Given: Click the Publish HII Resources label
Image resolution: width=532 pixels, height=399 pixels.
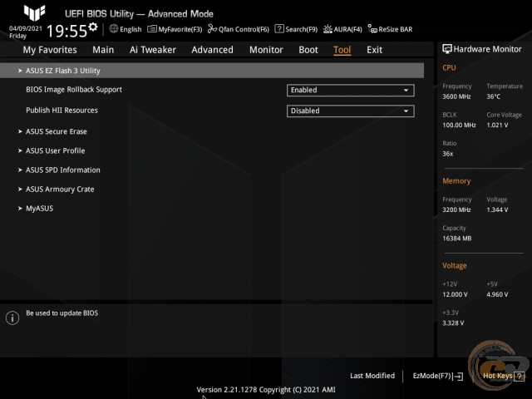Looking at the screenshot, I should (x=62, y=111).
